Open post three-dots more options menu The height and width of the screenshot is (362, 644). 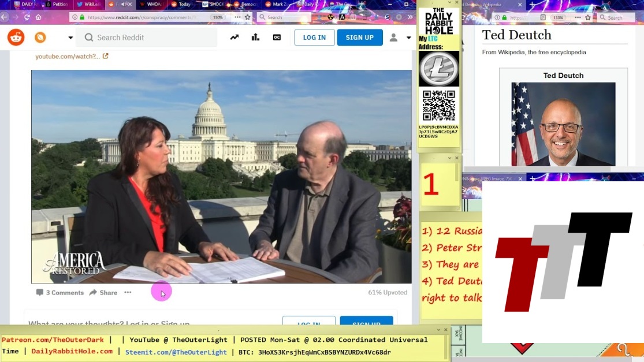pos(128,293)
